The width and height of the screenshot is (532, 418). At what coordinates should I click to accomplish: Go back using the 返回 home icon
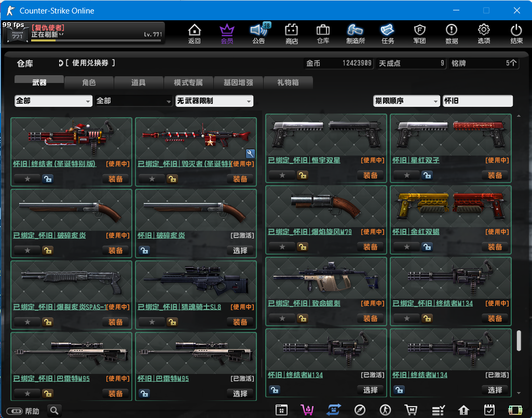point(195,34)
